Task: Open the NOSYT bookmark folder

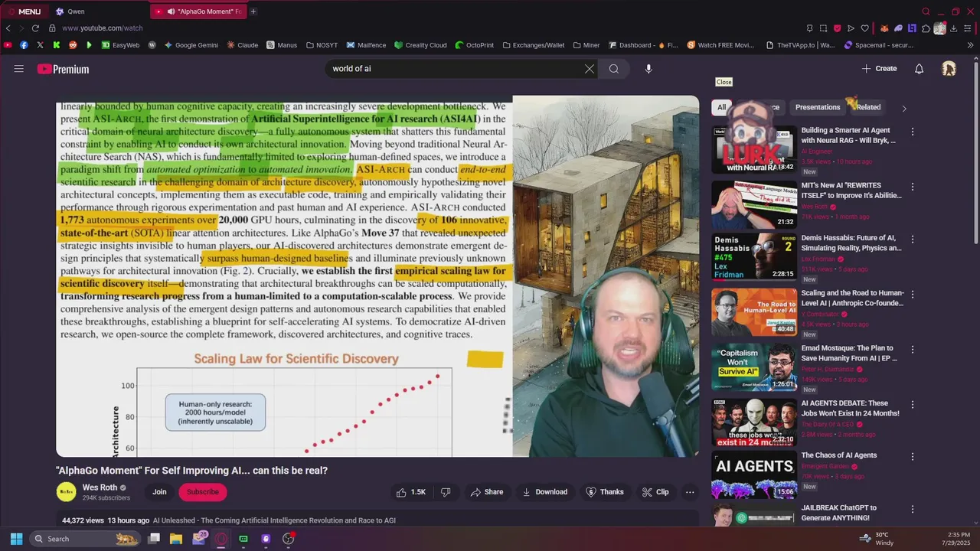Action: [321, 45]
